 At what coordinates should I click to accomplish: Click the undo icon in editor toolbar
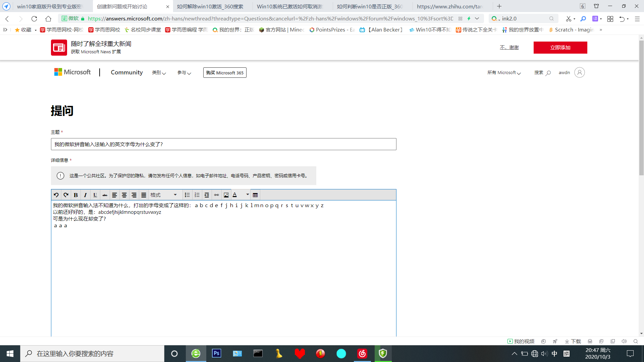[56, 195]
